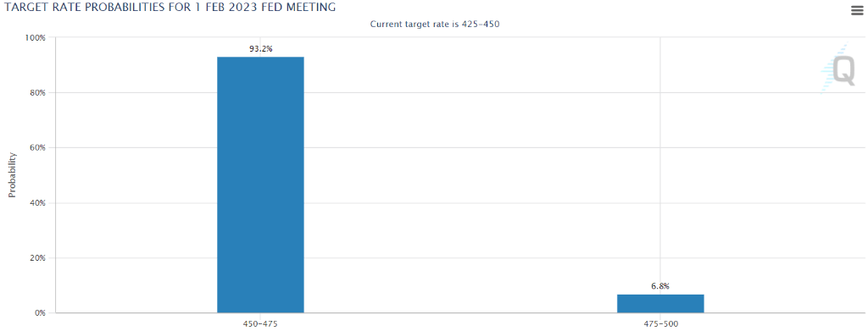Click the 80% y-axis tick label
Viewport: 868px width, 331px height.
38,93
